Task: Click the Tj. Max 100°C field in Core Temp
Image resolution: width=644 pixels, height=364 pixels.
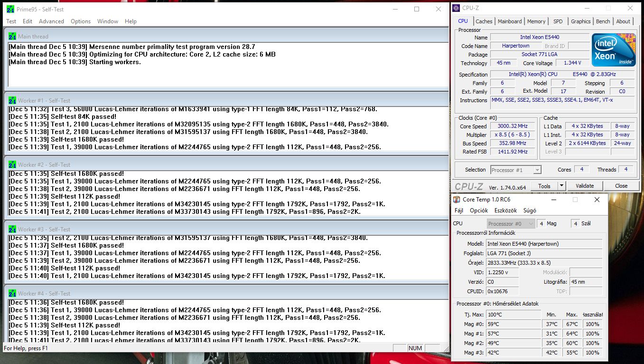Action: click(513, 315)
